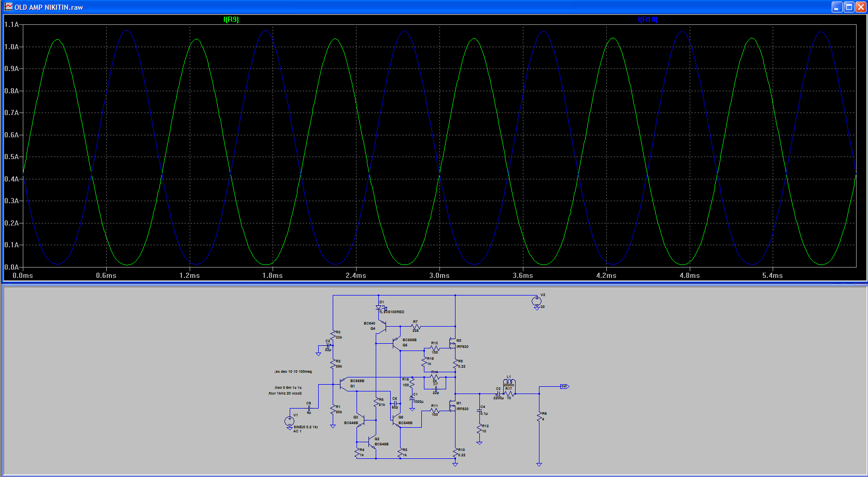Select the M2 IRF630 MOSFET symbol

click(453, 344)
